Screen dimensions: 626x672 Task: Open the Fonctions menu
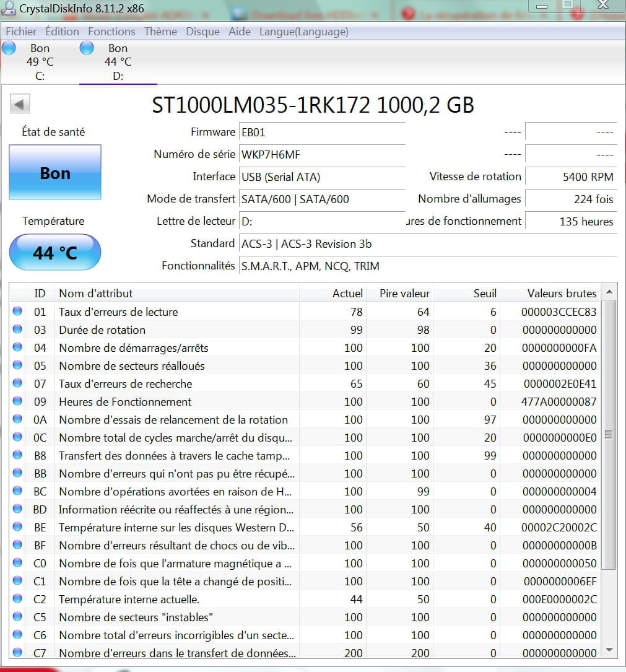coord(111,32)
